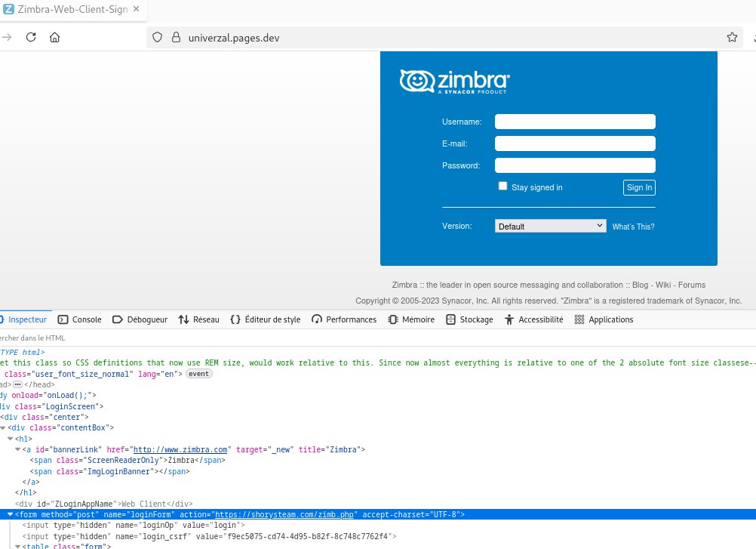
Task: Open the Blog link in footer
Action: [x=641, y=285]
